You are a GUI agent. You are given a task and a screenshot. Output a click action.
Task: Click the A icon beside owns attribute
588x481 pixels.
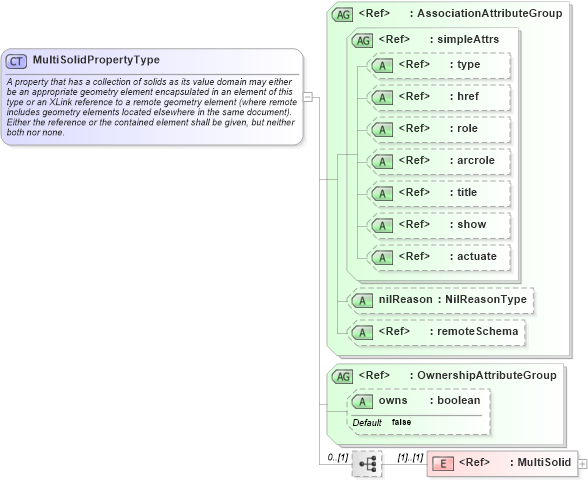362,402
